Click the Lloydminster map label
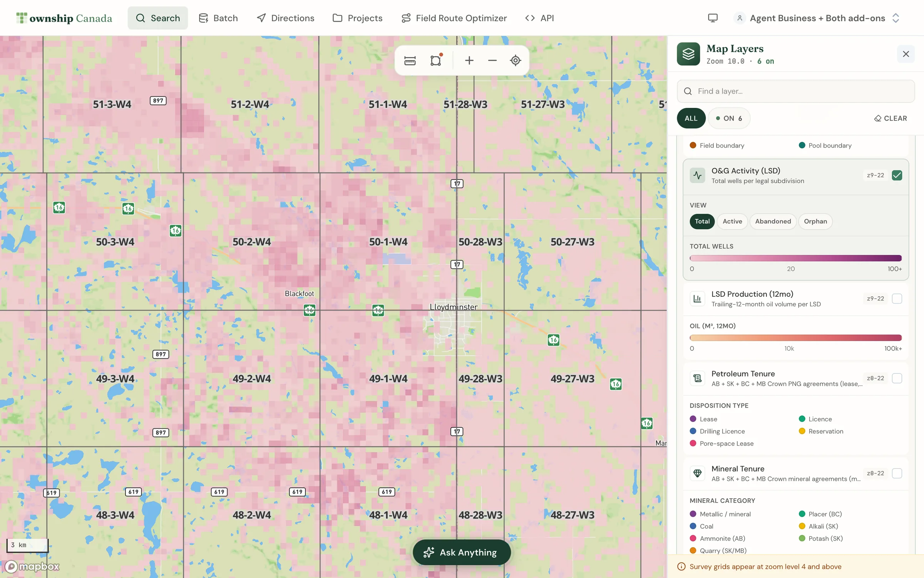This screenshot has height=578, width=924. 454,307
